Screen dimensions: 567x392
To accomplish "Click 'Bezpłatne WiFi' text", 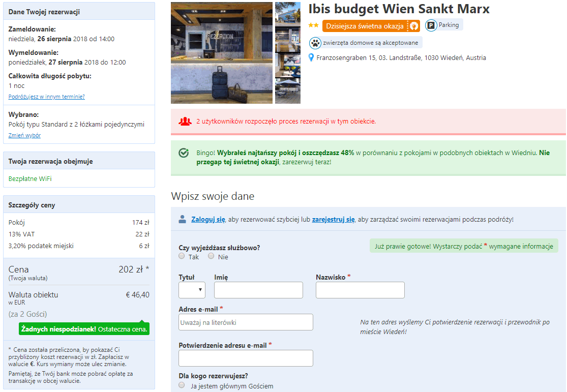I will tap(30, 178).
